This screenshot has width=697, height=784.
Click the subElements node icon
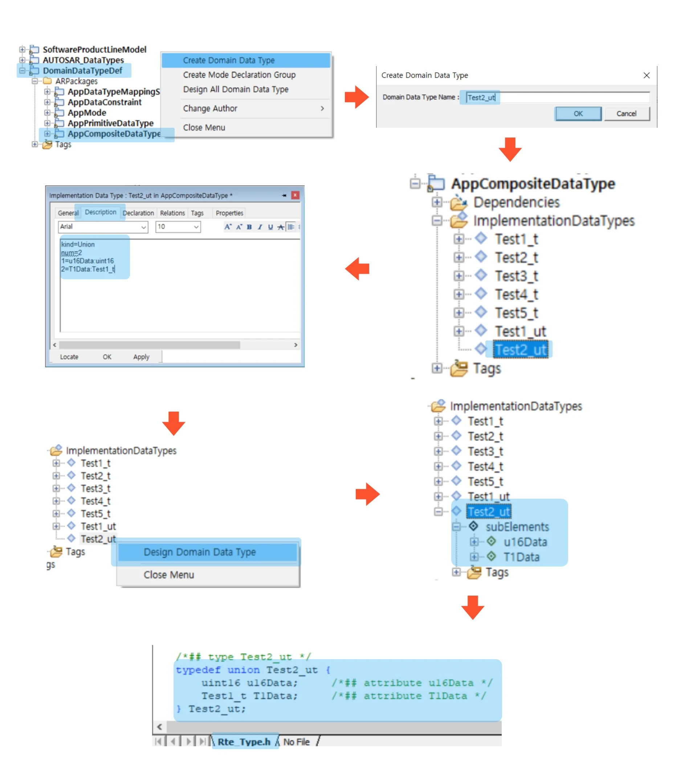tap(474, 526)
